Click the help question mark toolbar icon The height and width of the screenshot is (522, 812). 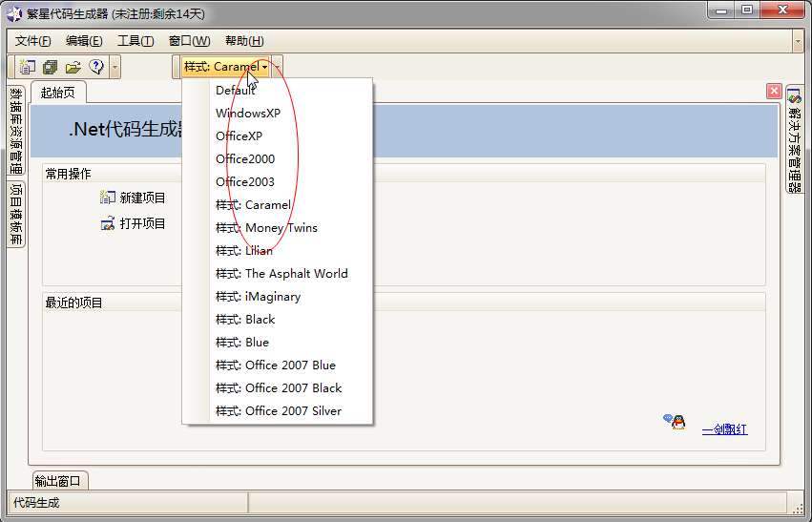[96, 66]
